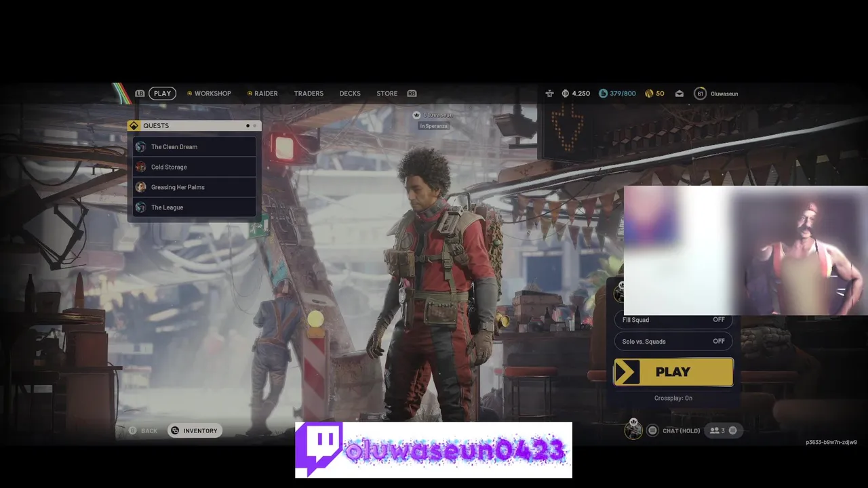Click the Oluwaseun username in top bar
Screen dimensions: 868x488
tap(724, 94)
